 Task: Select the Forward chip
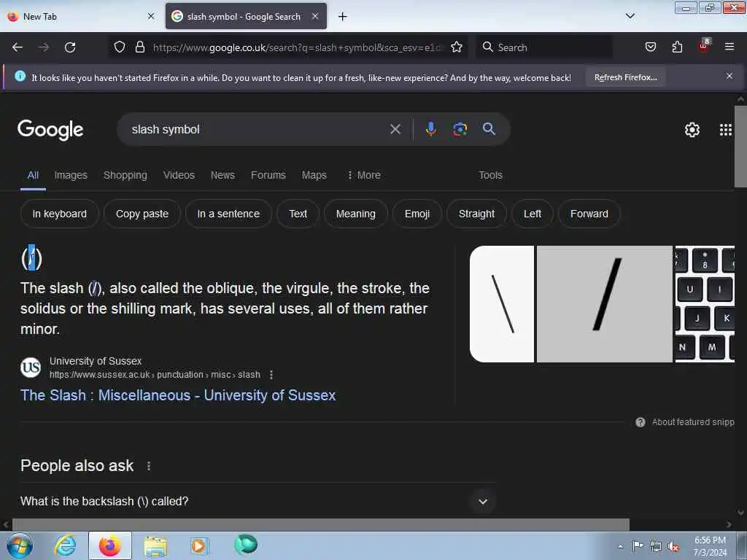coord(589,214)
